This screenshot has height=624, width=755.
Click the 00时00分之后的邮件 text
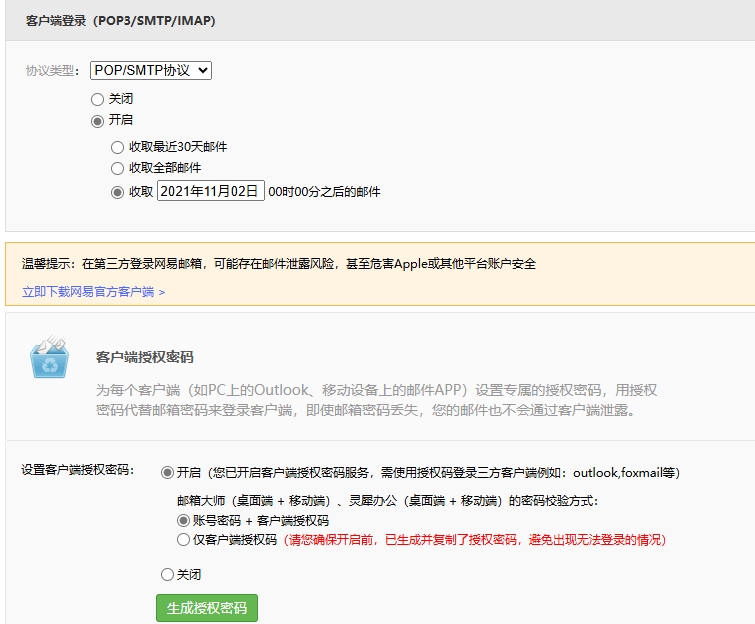pos(324,192)
